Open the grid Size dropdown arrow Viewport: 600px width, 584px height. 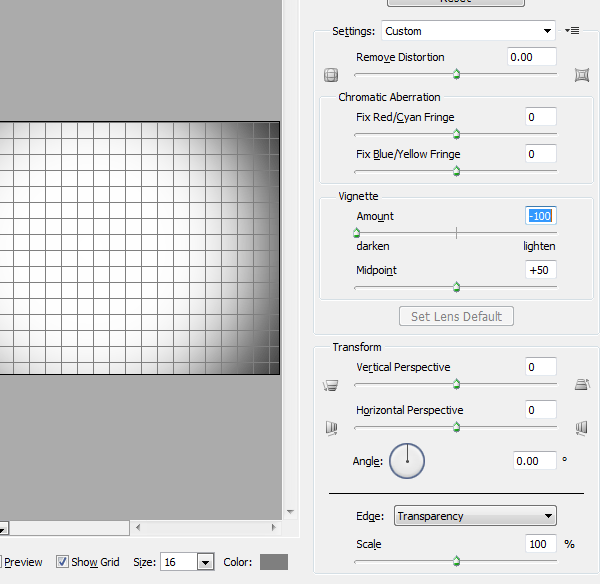(205, 562)
